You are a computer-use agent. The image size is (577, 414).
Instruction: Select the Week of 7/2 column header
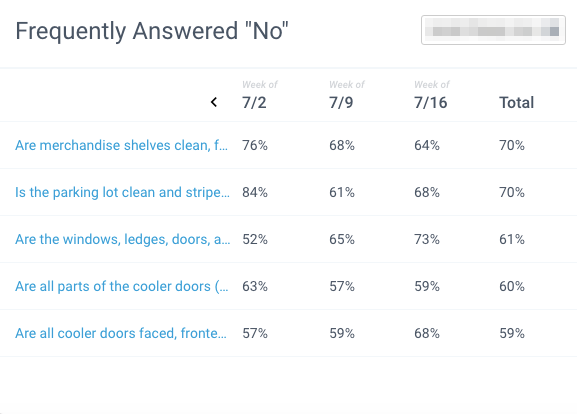coord(259,96)
